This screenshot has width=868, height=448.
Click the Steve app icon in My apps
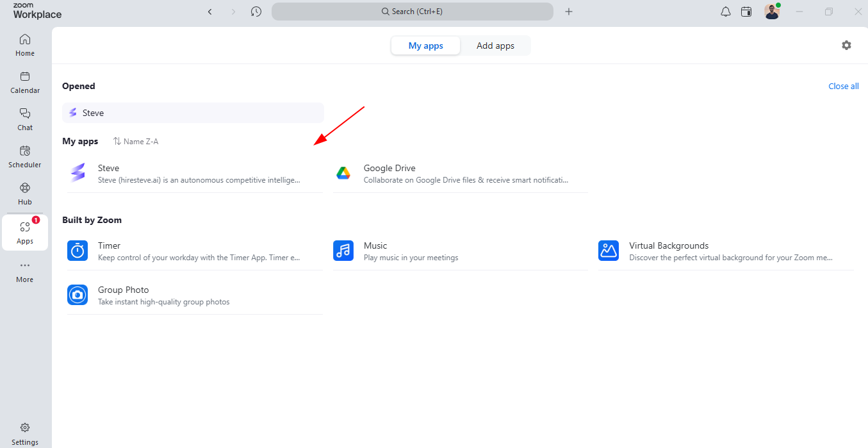[x=78, y=174]
